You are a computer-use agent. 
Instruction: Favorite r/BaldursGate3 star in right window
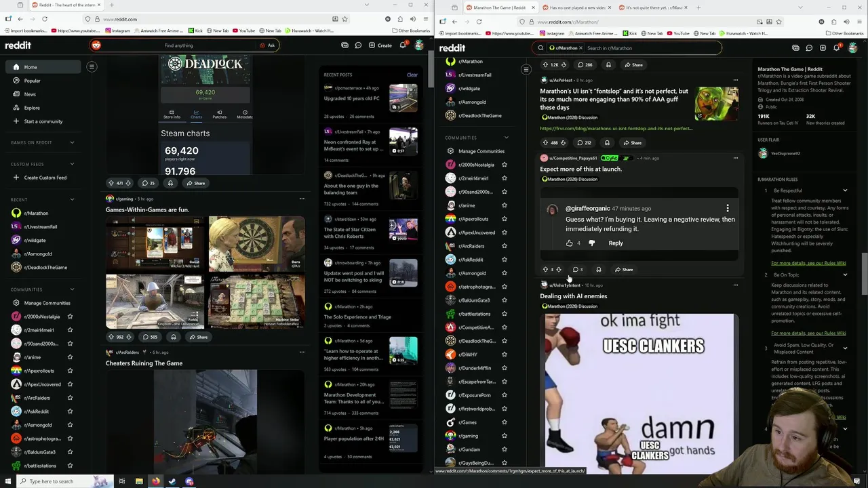click(x=504, y=300)
